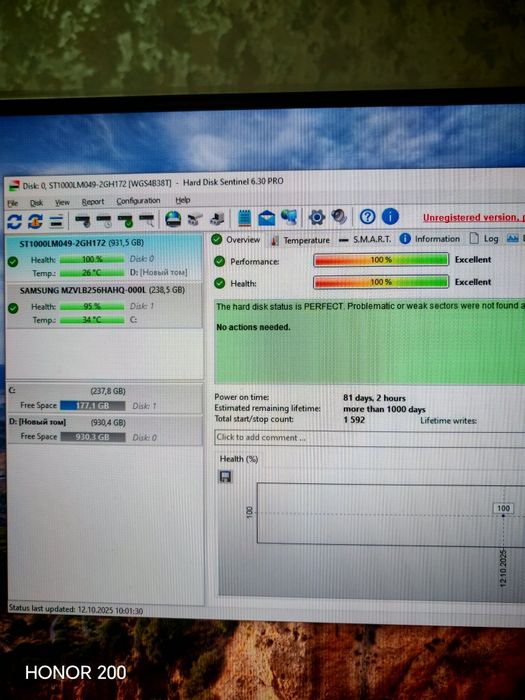Image resolution: width=525 pixels, height=700 pixels.
Task: Click the C: Free Space 177,1 GB bar
Action: coord(92,406)
